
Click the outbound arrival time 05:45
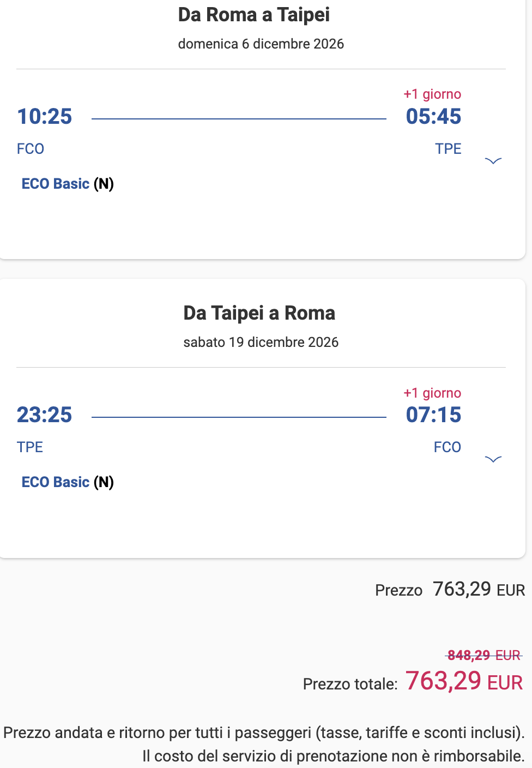[433, 116]
